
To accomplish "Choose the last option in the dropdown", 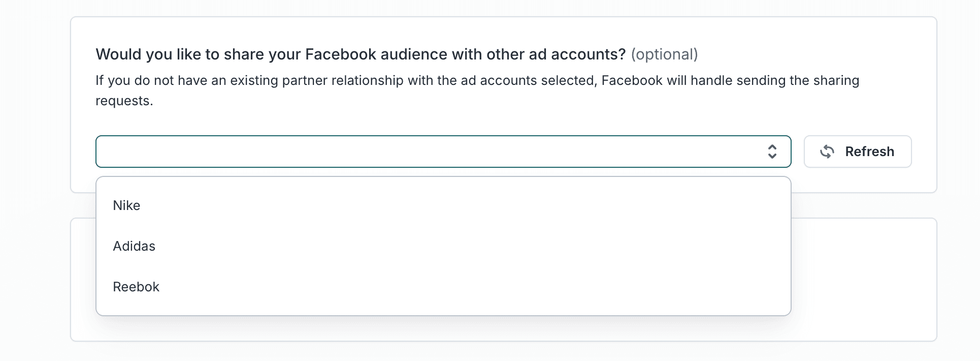I will coord(136,287).
